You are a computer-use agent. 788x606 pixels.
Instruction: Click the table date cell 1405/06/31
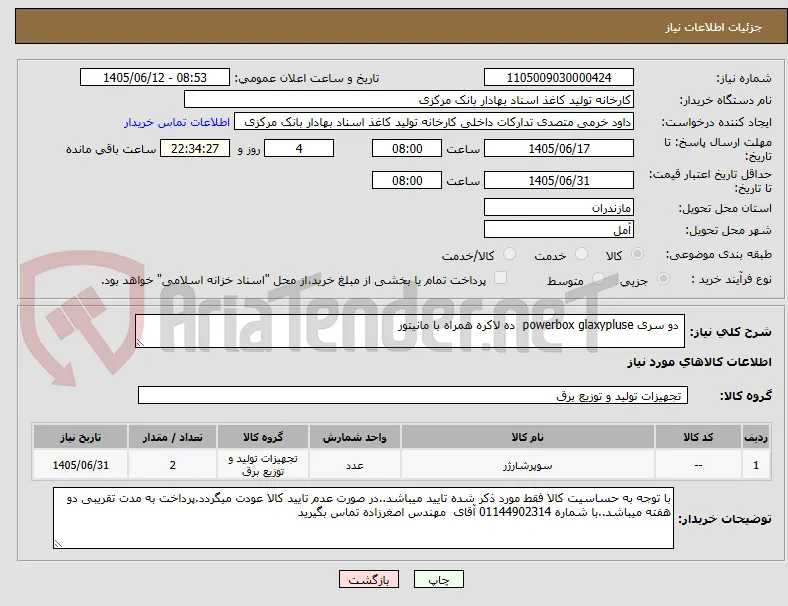[80, 465]
